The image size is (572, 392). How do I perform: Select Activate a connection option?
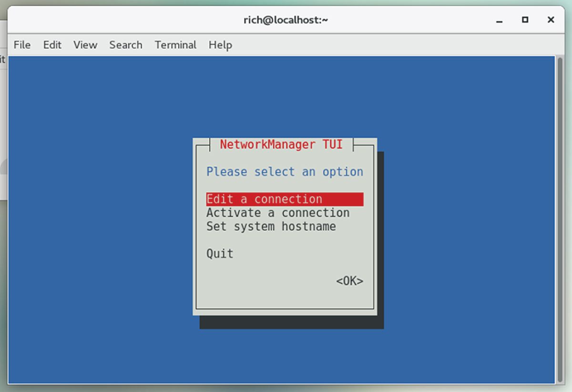278,213
